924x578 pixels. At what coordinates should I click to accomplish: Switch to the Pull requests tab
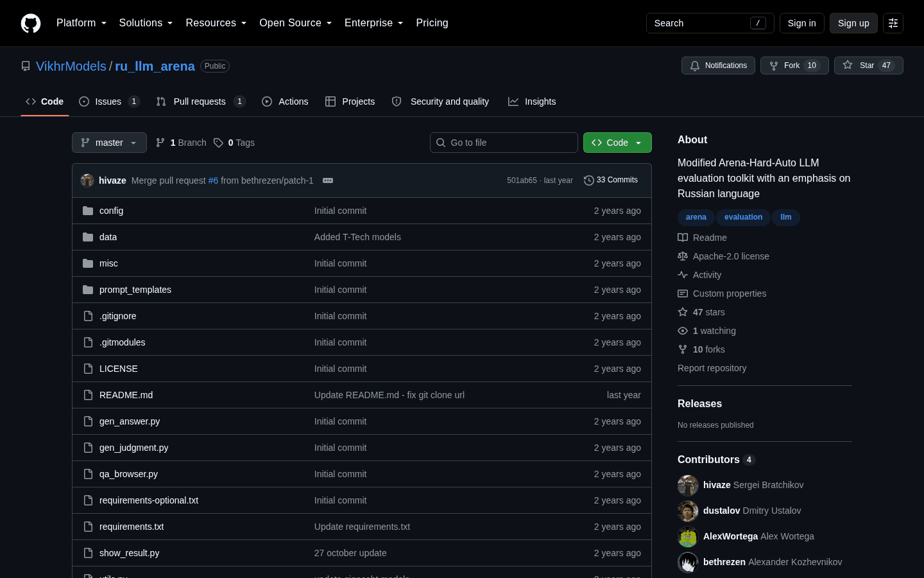[201, 101]
